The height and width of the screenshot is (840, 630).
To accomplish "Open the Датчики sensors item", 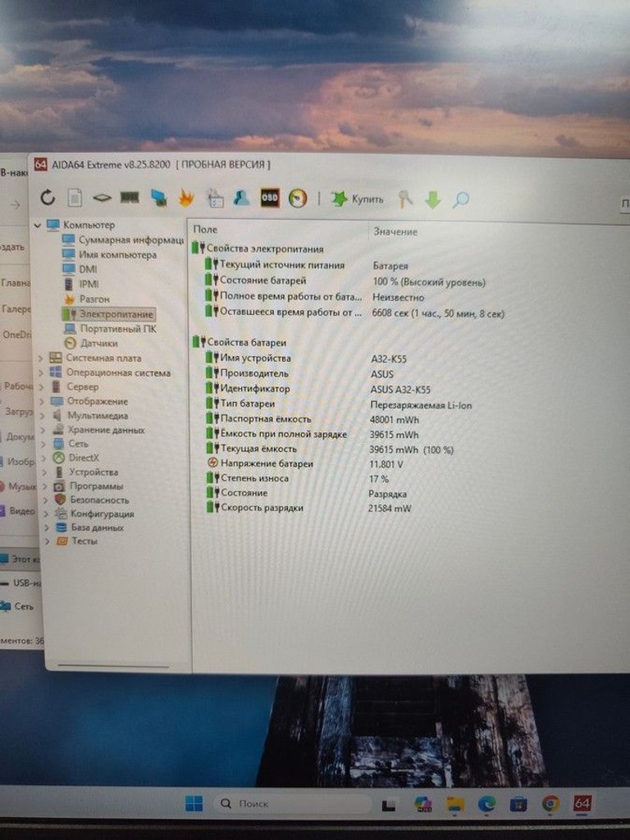I will [91, 343].
